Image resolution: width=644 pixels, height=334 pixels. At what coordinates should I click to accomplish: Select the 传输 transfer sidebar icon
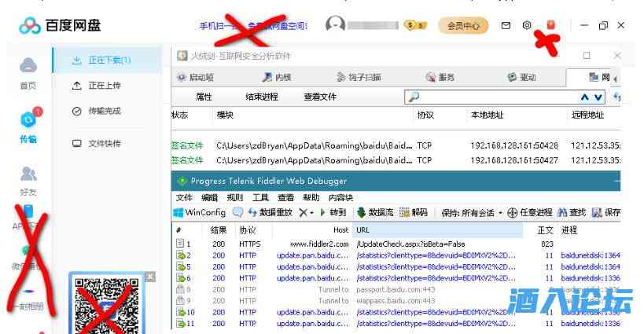28,127
